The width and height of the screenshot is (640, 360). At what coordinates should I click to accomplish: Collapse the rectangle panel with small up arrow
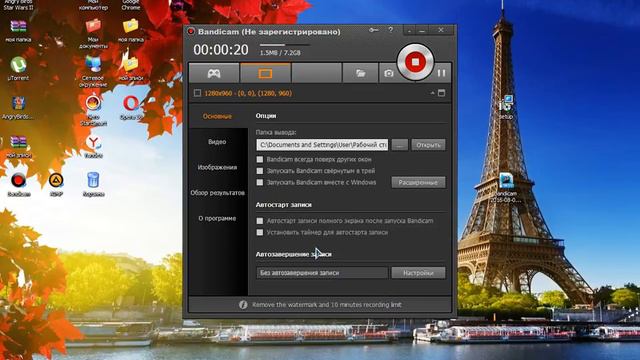tap(432, 93)
